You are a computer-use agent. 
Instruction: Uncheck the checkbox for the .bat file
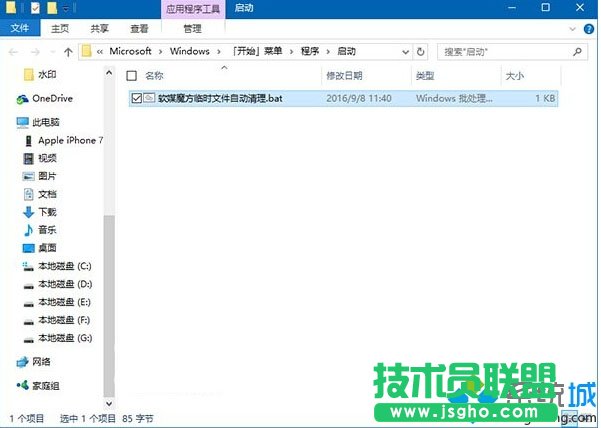(136, 98)
